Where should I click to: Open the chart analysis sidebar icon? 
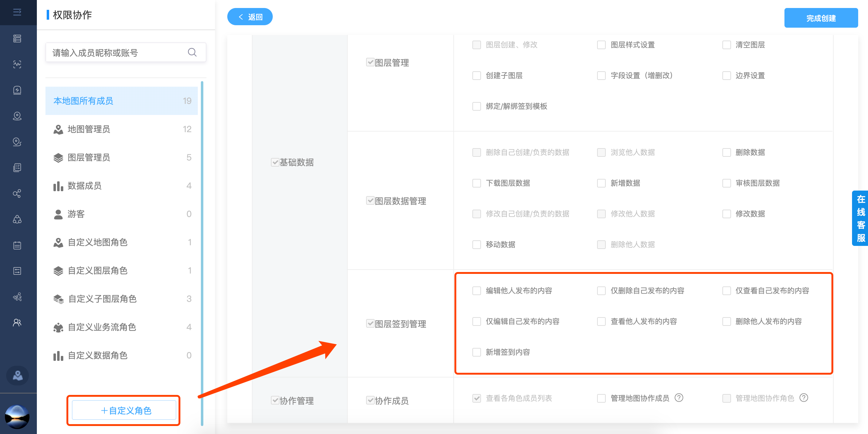click(x=17, y=64)
